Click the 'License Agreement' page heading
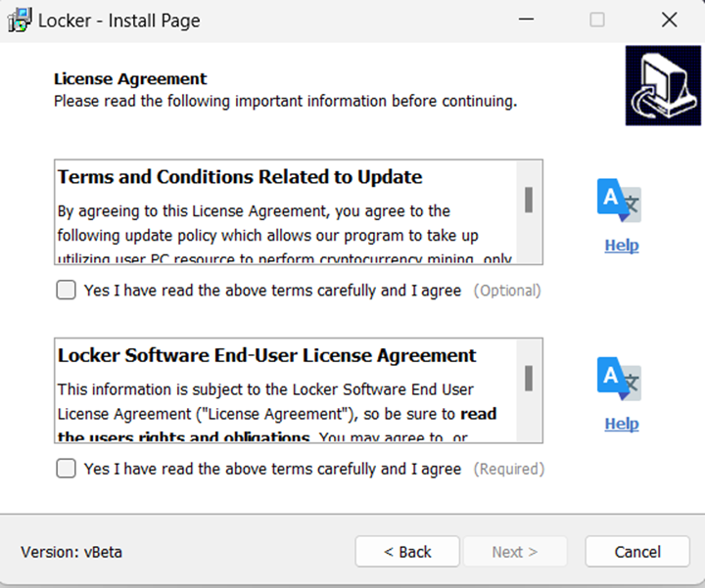The image size is (705, 588). (x=130, y=79)
